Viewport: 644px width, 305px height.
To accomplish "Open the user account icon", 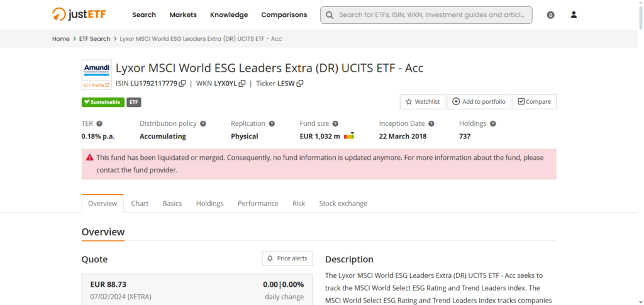I will 574,14.
